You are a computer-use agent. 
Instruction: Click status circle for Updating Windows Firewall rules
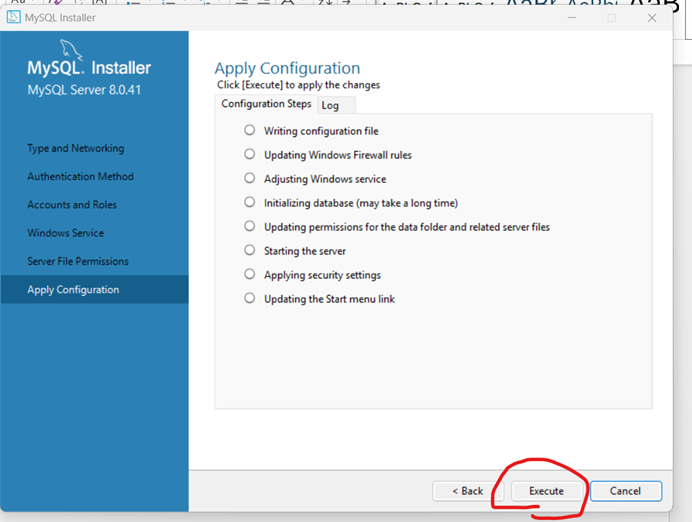[250, 154]
